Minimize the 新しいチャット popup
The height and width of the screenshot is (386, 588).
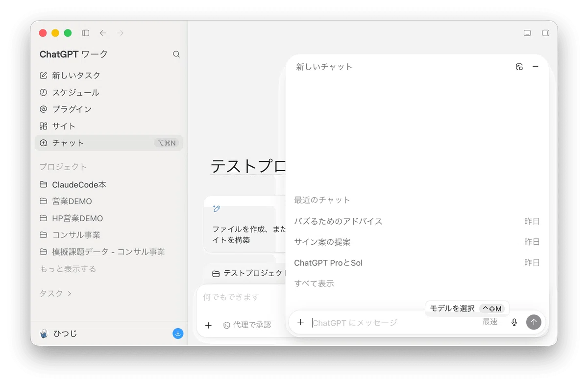click(x=536, y=67)
